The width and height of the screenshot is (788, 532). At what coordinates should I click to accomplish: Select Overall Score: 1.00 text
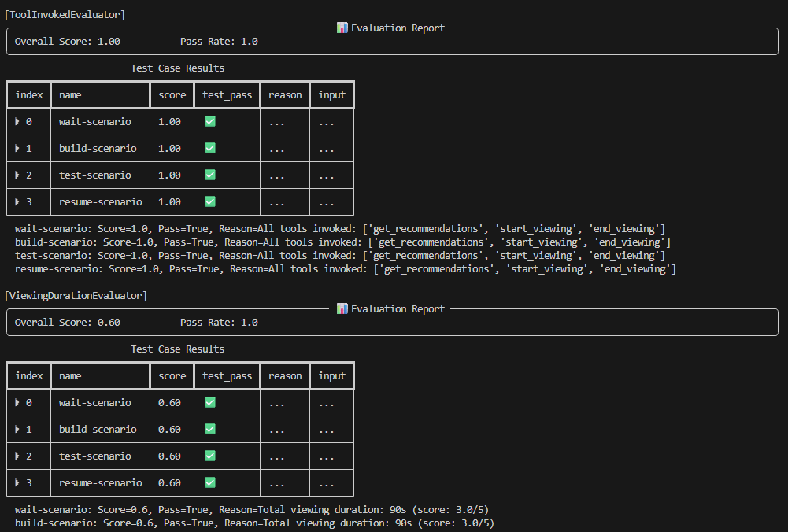68,41
